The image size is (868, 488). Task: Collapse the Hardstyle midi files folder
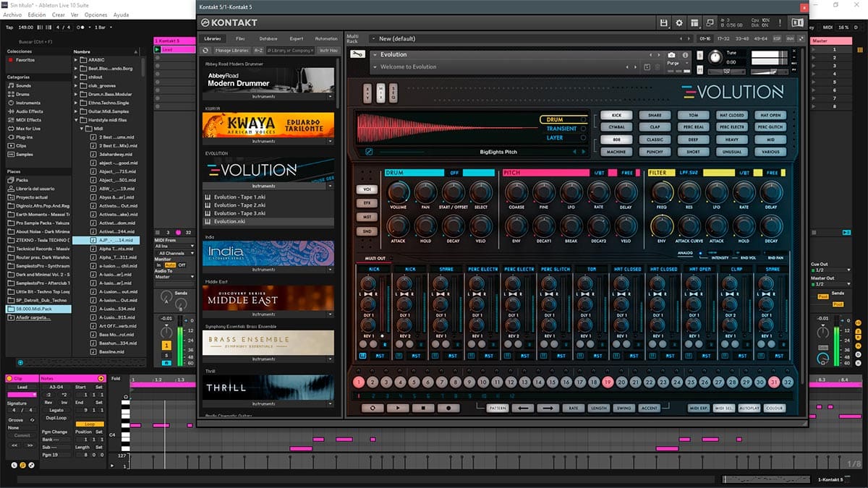[x=77, y=119]
